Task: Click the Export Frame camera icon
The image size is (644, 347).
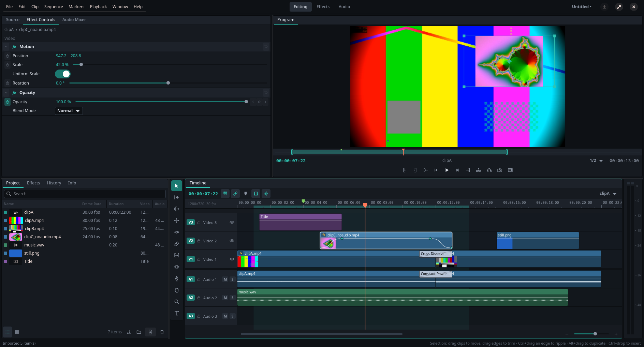Action: (500, 170)
